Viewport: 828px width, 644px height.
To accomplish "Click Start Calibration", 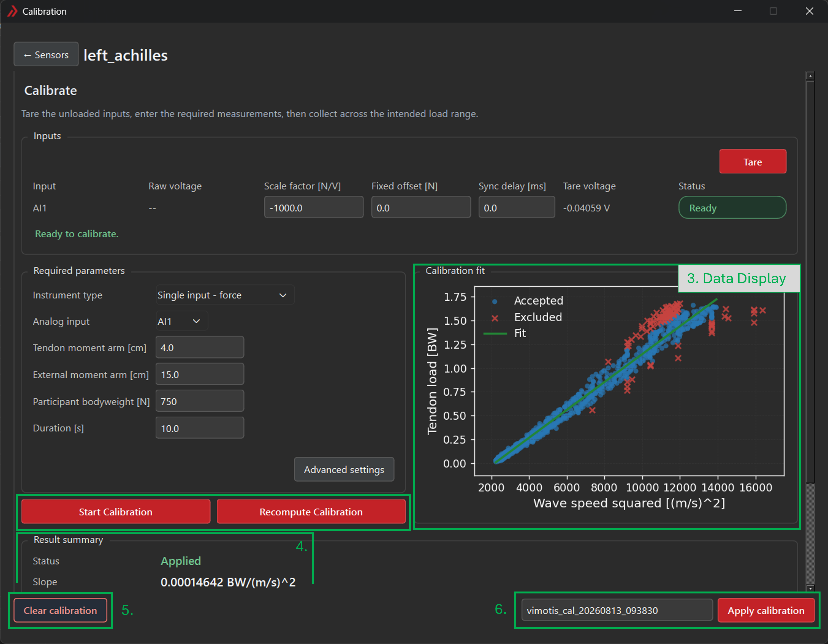I will (x=116, y=512).
